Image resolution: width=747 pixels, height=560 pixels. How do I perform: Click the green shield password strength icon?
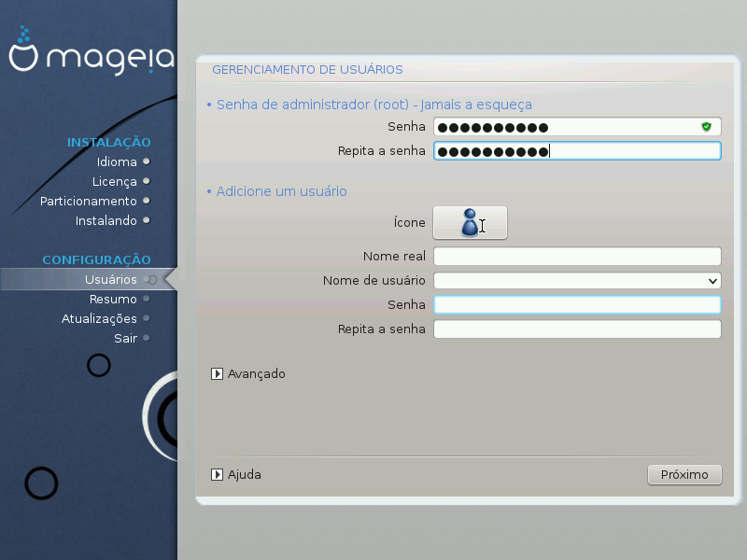click(x=707, y=127)
